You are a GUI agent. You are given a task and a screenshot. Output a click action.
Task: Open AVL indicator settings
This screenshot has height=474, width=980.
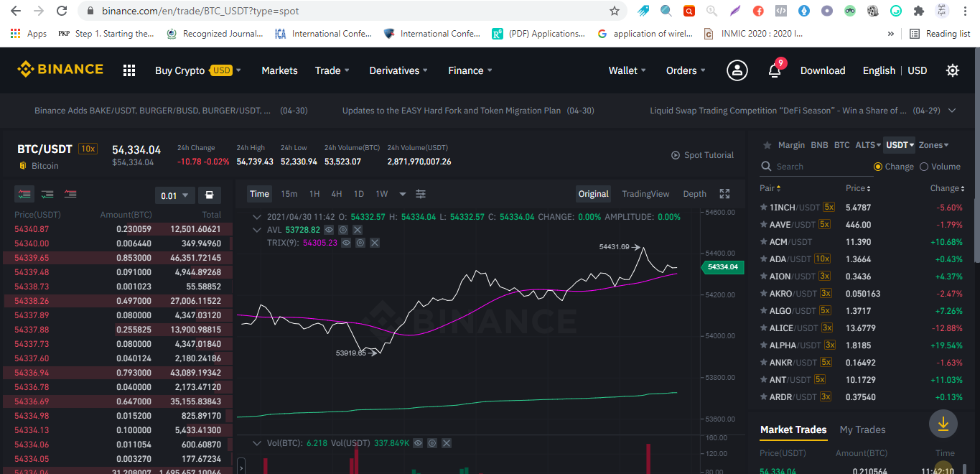point(343,230)
